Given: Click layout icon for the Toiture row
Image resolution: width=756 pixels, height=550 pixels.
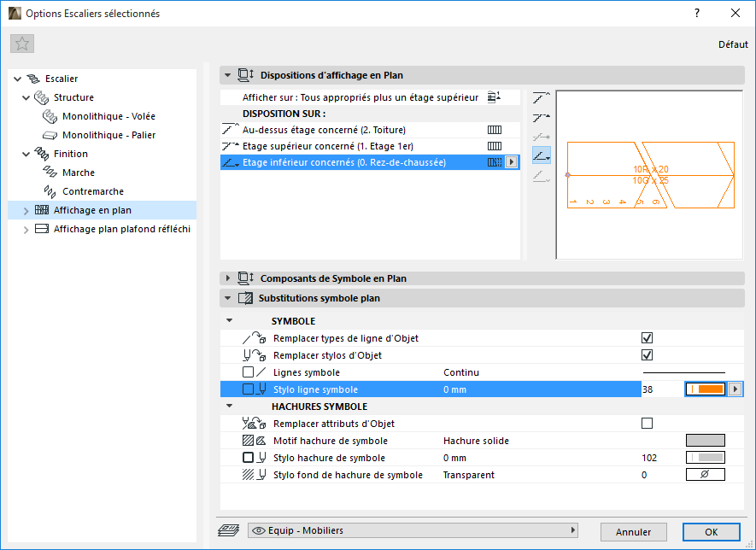Looking at the screenshot, I should [x=495, y=130].
